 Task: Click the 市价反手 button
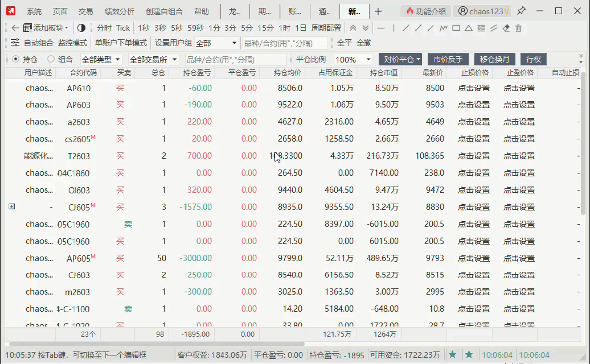coord(448,59)
